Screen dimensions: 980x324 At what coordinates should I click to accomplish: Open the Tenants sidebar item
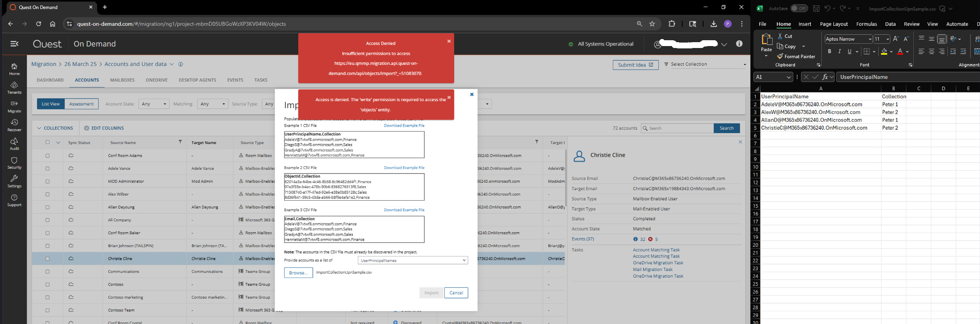[14, 88]
